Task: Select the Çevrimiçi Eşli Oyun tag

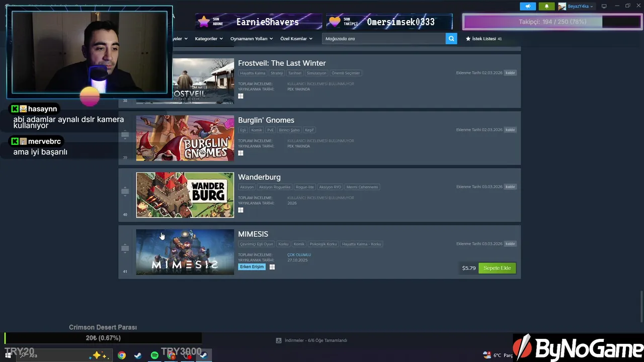Action: (257, 244)
